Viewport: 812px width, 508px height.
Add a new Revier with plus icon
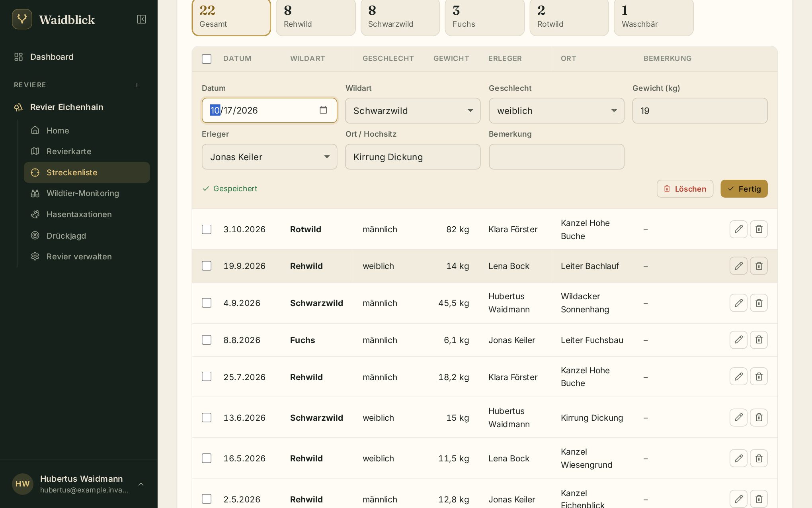[x=137, y=85]
